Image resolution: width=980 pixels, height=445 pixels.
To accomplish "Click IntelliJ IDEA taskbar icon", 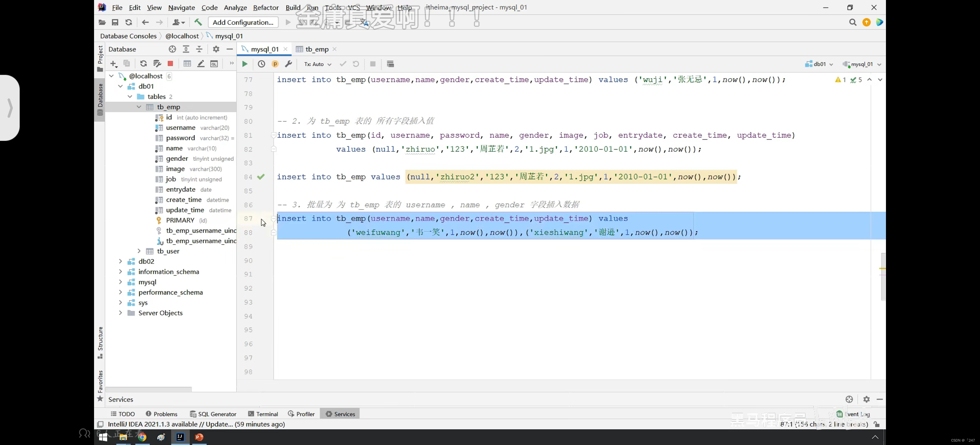I will [180, 437].
